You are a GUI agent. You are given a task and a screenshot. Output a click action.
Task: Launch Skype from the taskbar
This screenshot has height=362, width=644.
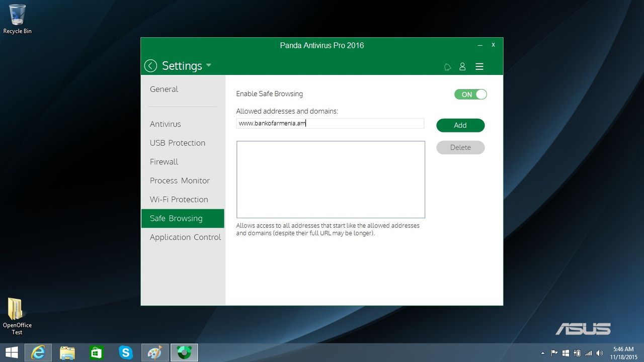pos(125,352)
